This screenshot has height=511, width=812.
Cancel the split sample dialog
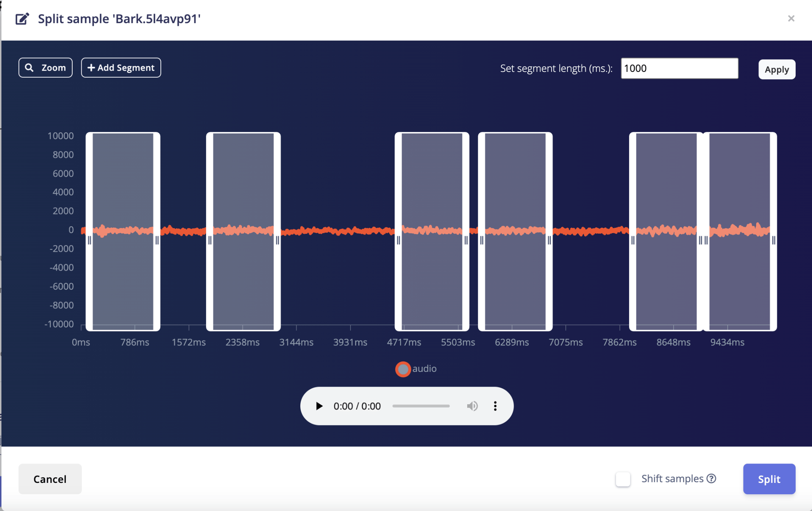50,479
